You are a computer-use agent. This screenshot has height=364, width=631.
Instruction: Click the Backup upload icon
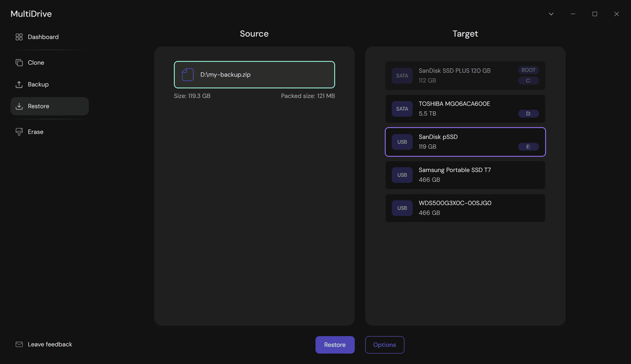[19, 84]
